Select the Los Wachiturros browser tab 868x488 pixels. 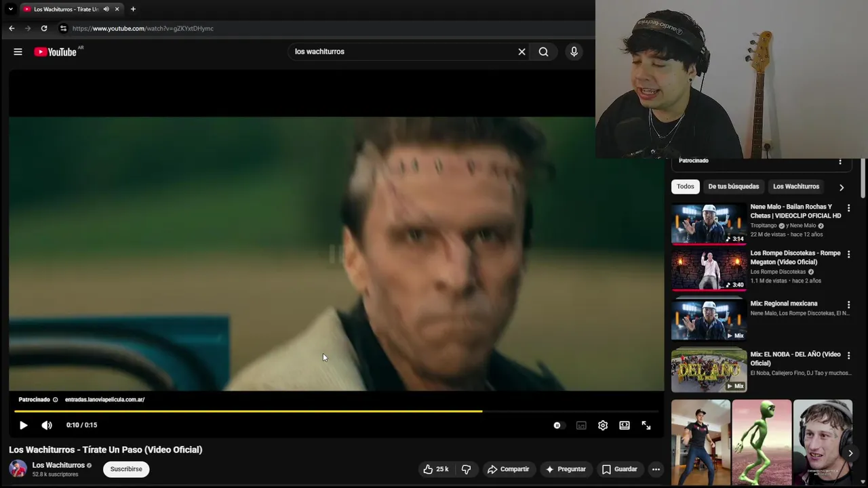tap(66, 9)
